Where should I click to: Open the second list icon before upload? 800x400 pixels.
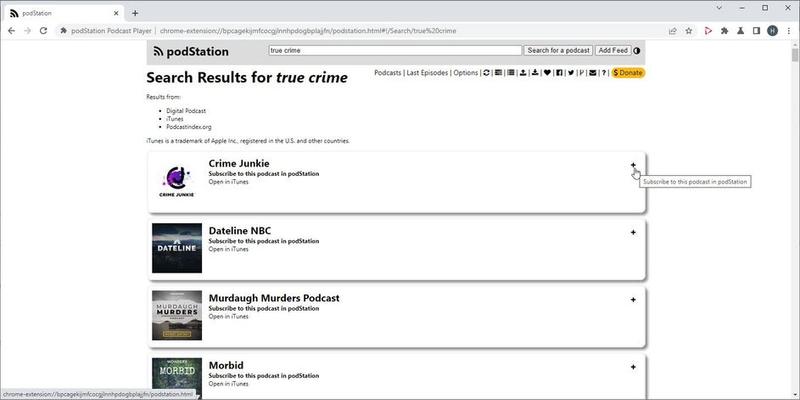[x=511, y=73]
